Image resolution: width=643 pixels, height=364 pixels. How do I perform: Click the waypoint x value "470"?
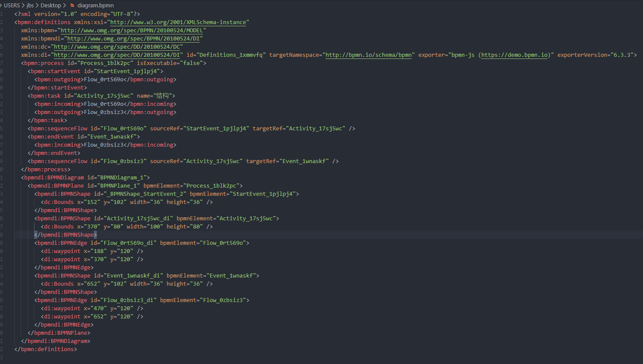(x=99, y=308)
